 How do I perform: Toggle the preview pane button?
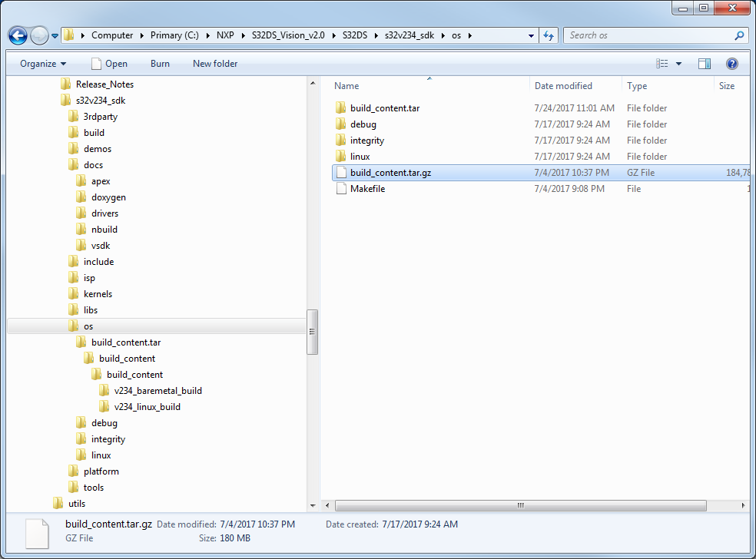(x=705, y=64)
